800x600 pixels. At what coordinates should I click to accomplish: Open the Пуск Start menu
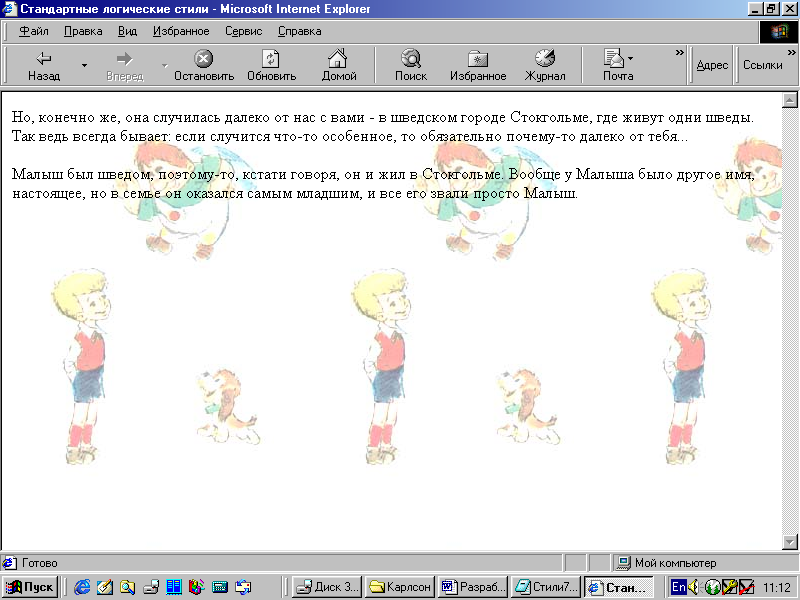coord(30,587)
